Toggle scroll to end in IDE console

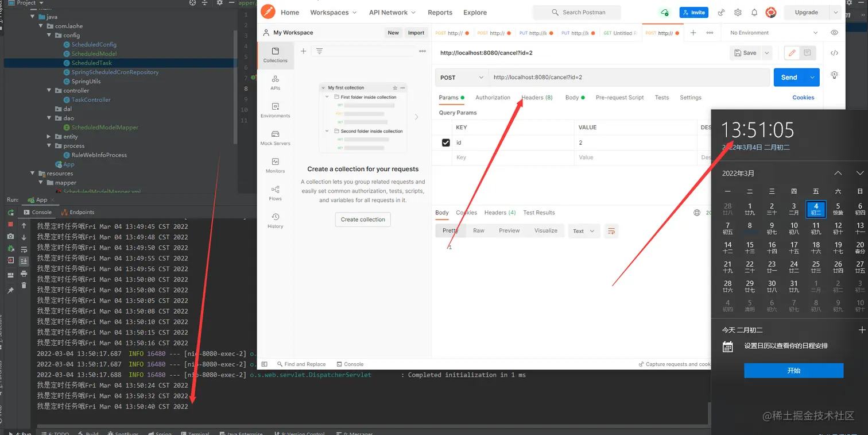24,261
